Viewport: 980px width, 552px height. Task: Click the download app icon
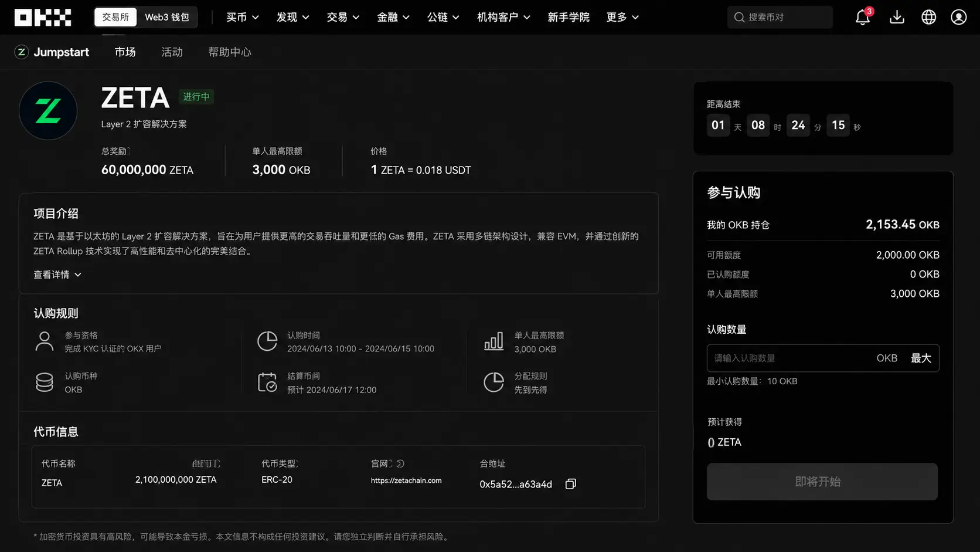point(897,17)
